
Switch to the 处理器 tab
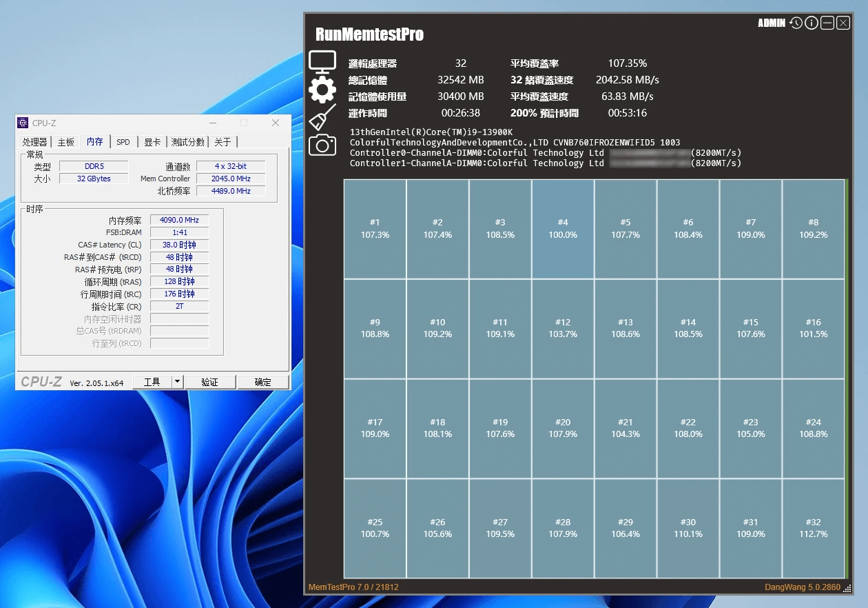pos(34,142)
